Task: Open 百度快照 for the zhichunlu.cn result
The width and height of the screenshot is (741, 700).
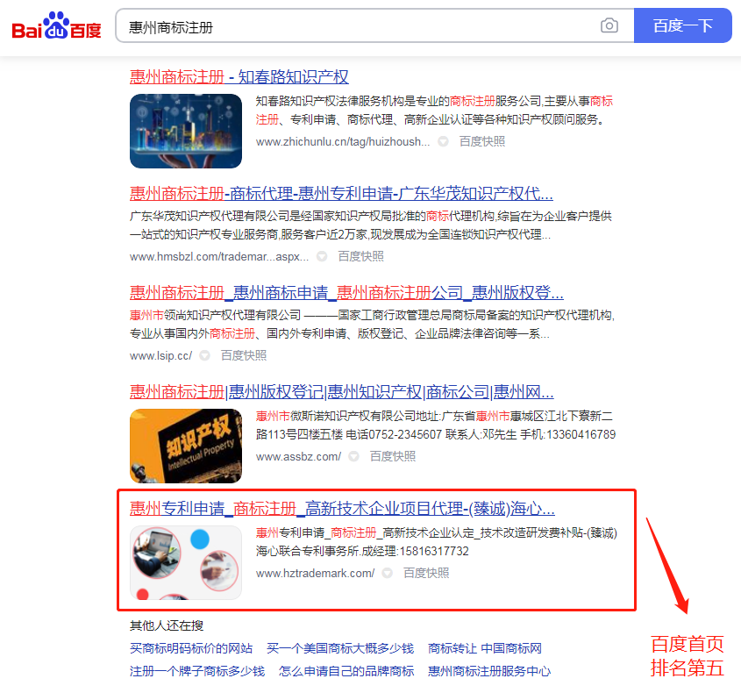Action: [482, 141]
